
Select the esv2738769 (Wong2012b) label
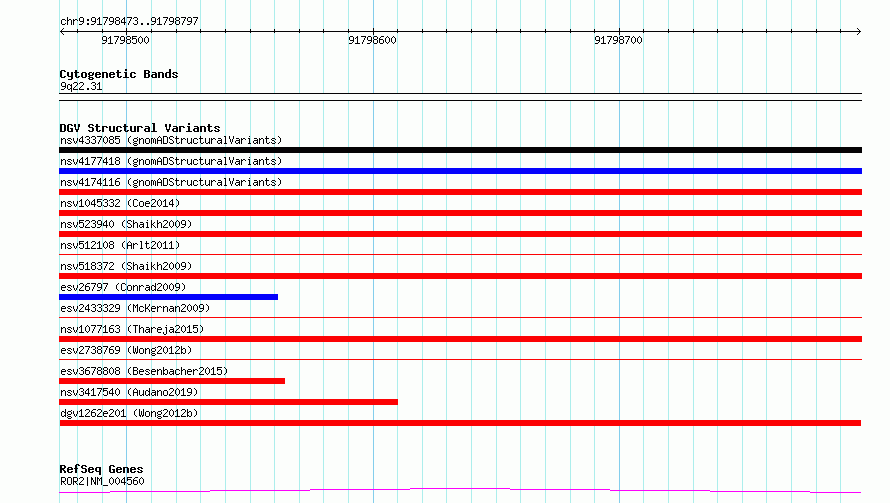[x=126, y=350]
